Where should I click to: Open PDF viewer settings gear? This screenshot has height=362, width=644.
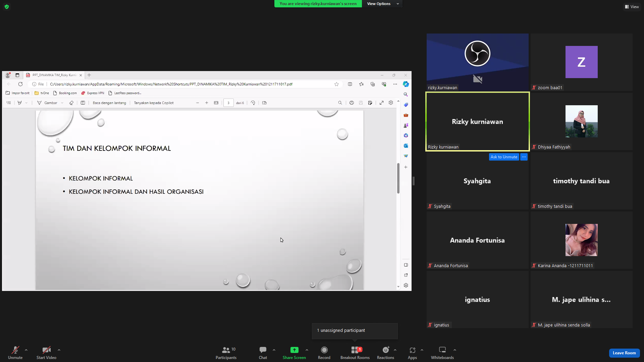pyautogui.click(x=391, y=103)
